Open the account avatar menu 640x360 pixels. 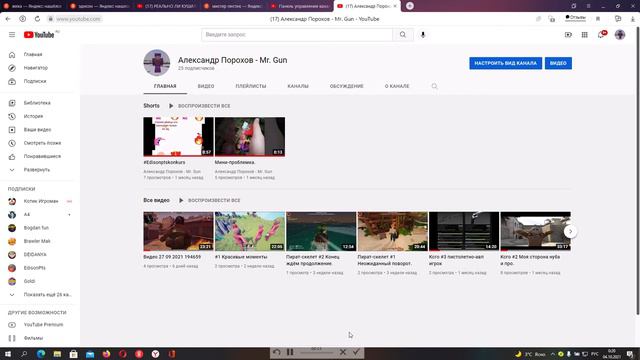pyautogui.click(x=620, y=35)
